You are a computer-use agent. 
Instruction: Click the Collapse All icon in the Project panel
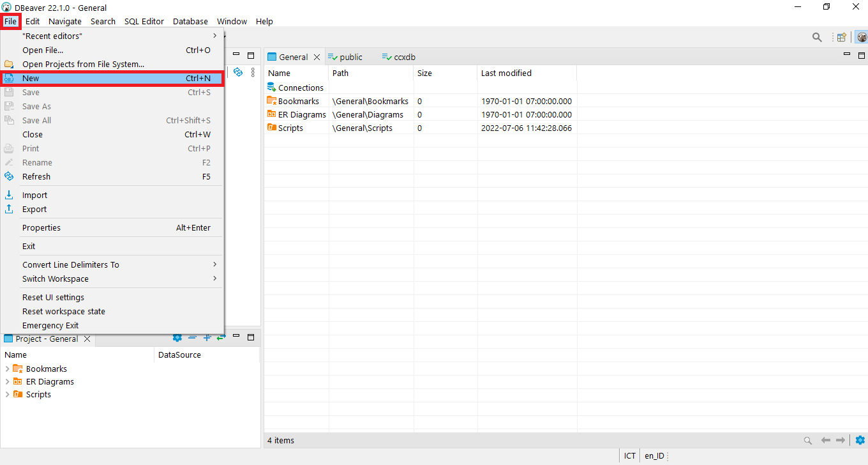tap(192, 338)
